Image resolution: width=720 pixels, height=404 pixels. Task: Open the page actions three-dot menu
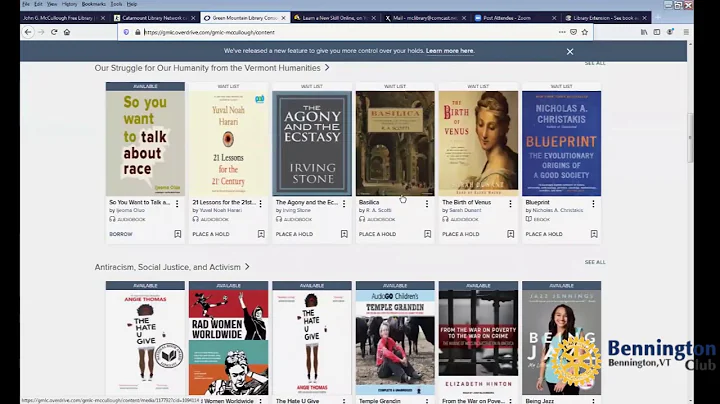pos(562,32)
